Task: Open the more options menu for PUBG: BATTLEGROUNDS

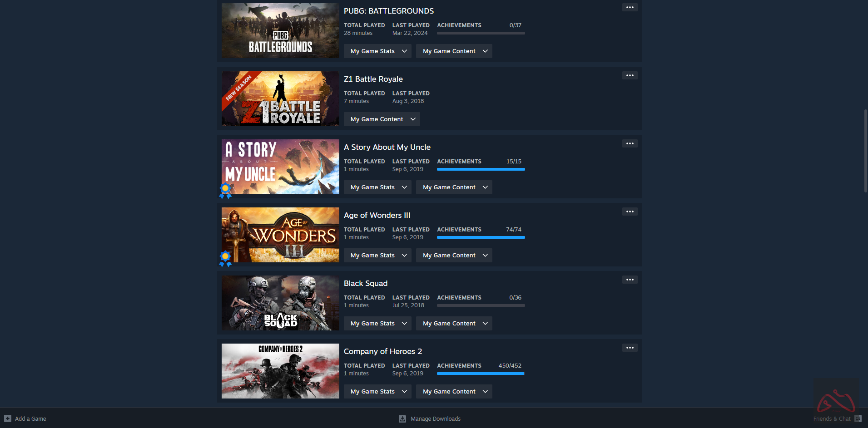Action: (630, 7)
